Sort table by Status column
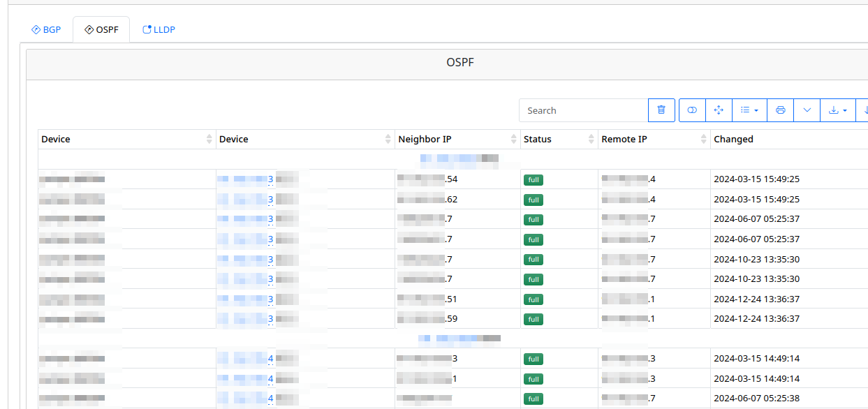This screenshot has width=868, height=409. (x=559, y=139)
